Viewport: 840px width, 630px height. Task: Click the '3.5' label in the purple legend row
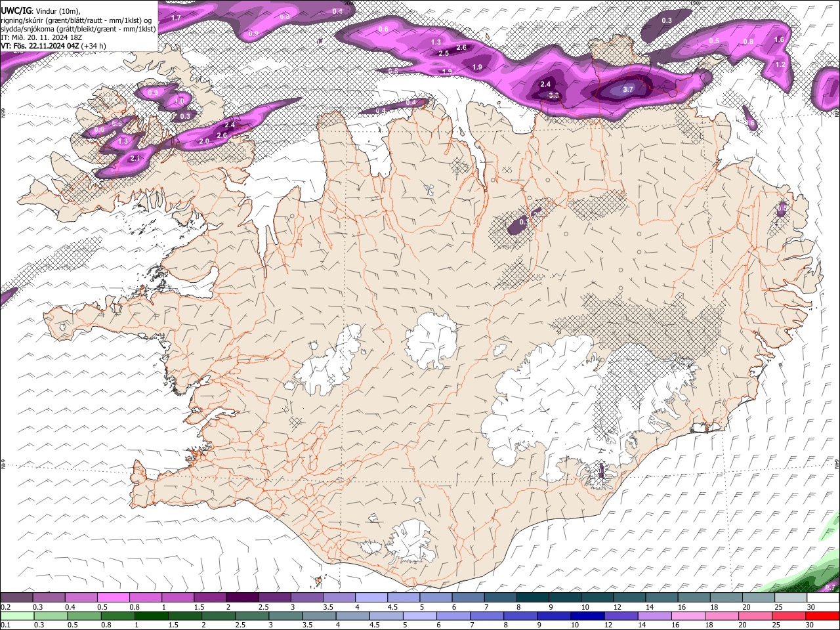(x=327, y=607)
